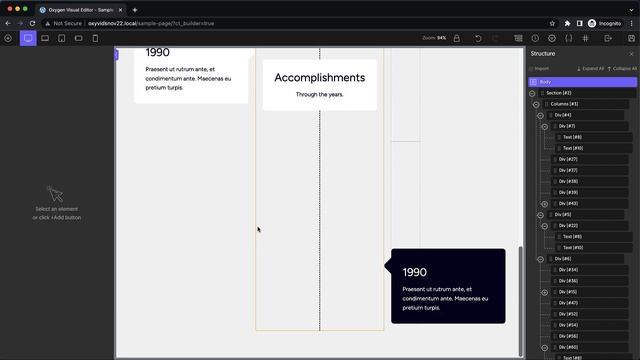The height and width of the screenshot is (360, 640).
Task: Select the Div [#7] row
Action: coord(589,126)
